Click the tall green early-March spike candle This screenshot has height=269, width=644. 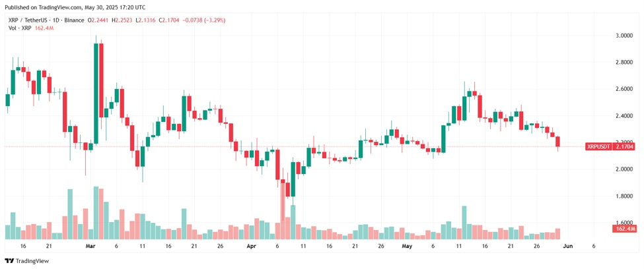pos(96,94)
